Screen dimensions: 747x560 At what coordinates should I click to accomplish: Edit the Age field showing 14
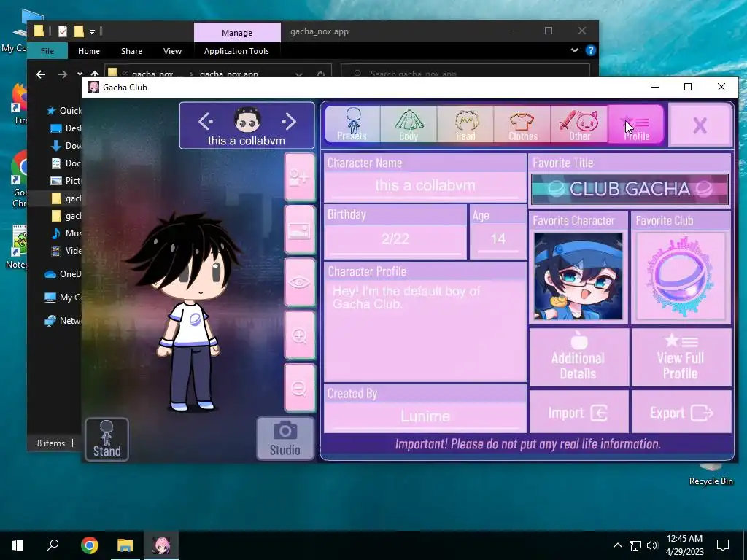click(498, 239)
